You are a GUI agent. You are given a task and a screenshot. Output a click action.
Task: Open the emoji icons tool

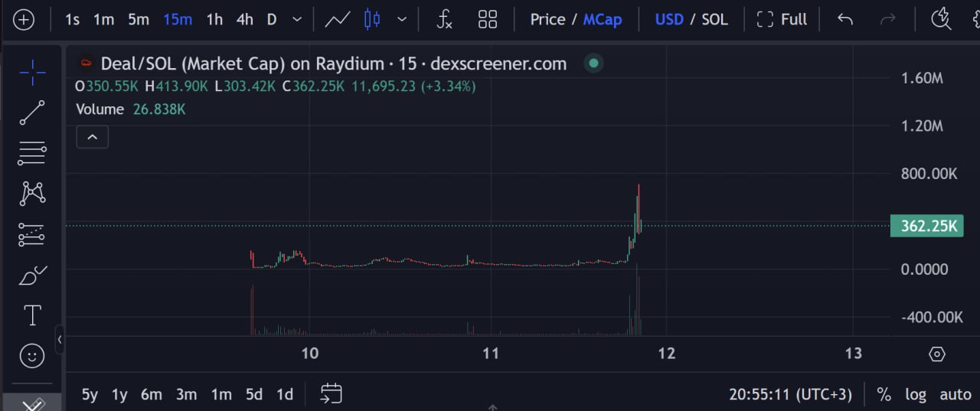click(32, 355)
